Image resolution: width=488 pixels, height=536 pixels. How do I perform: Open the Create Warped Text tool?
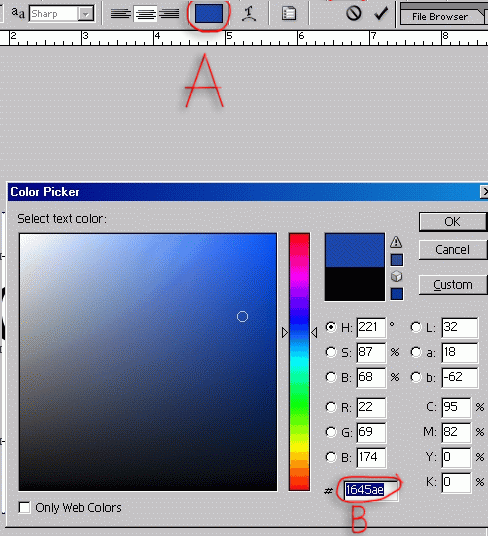click(x=249, y=14)
